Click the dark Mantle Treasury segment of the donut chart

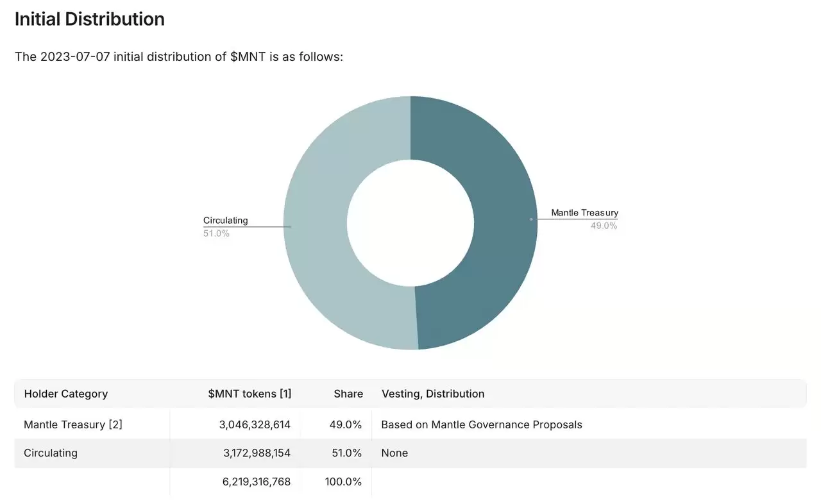click(x=505, y=223)
